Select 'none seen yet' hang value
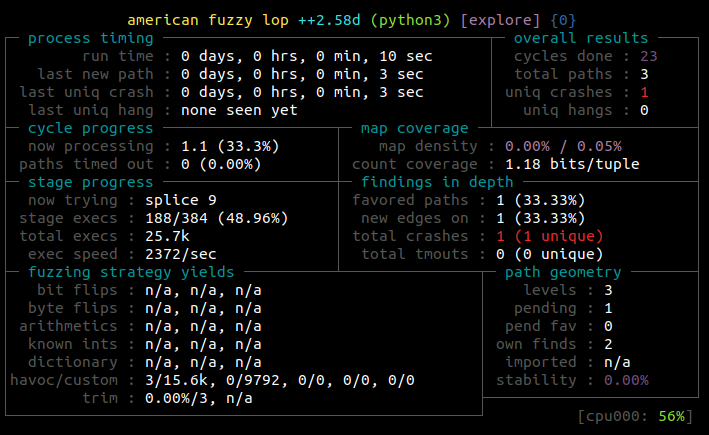Screen dimensions: 709x435 [x=239, y=110]
